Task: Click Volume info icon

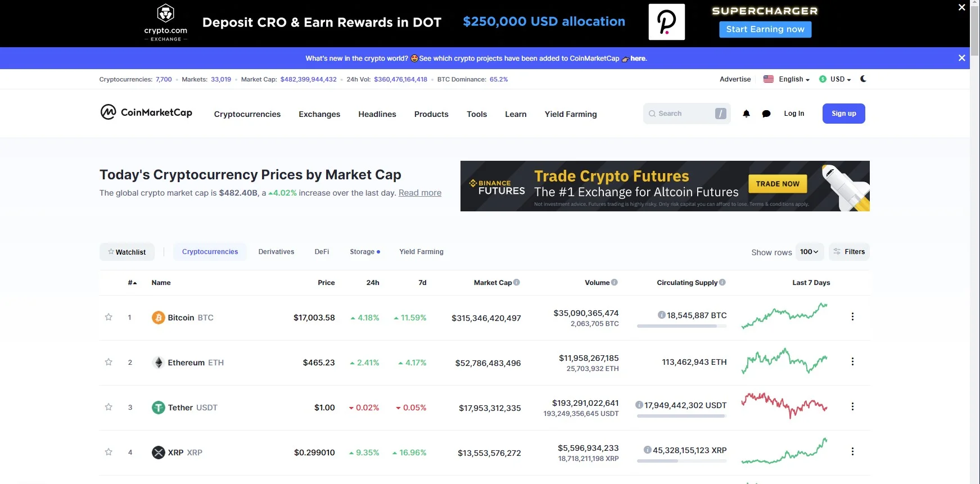Action: [x=615, y=282]
